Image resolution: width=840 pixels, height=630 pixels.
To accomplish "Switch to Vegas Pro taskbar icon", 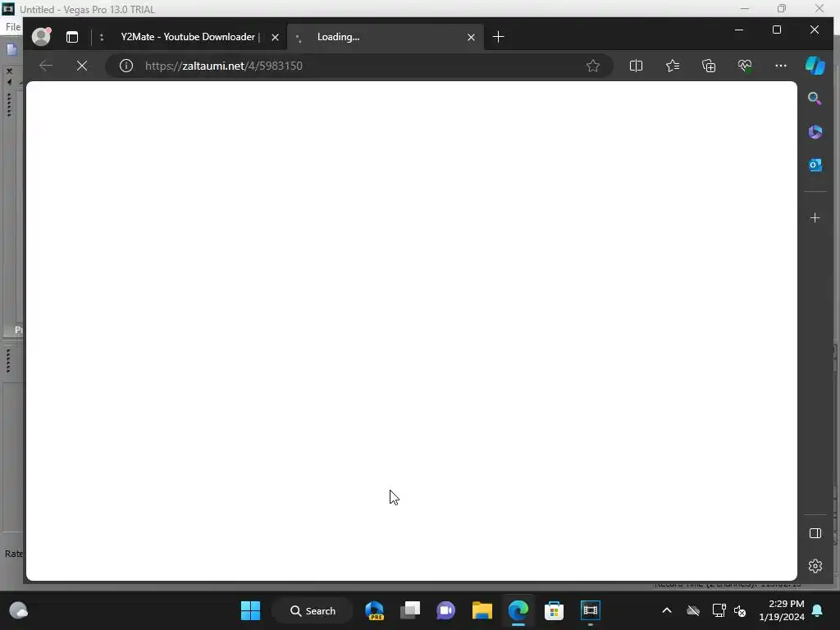I will coord(591,610).
